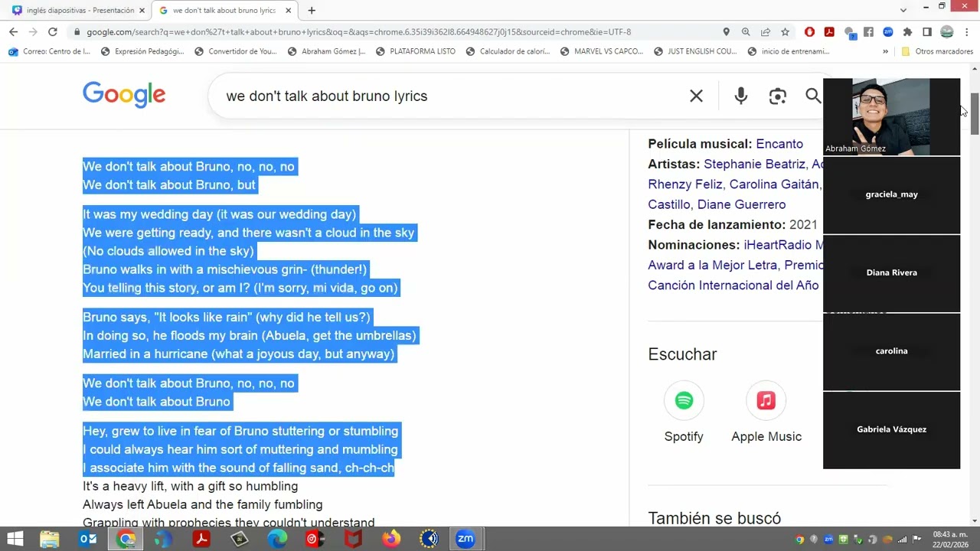The height and width of the screenshot is (551, 980).
Task: Open Calculador de calorí... bookmark
Action: 508,51
